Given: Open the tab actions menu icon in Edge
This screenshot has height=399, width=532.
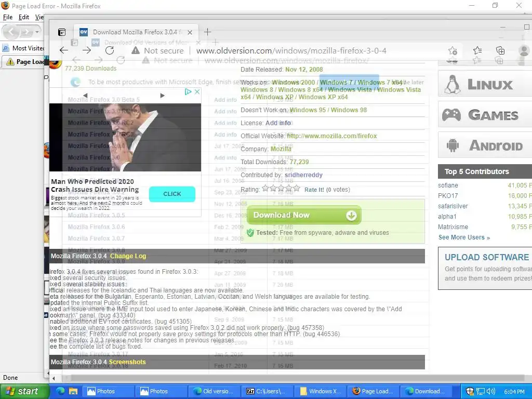Looking at the screenshot, I should (x=62, y=32).
